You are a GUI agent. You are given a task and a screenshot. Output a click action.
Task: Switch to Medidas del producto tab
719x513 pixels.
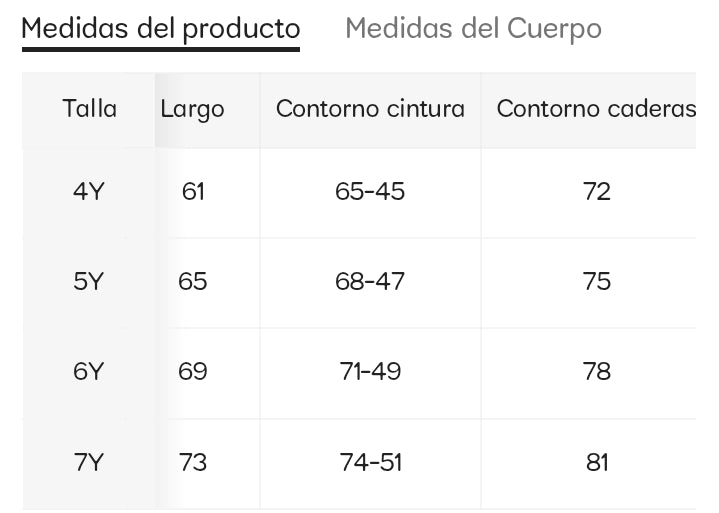click(160, 28)
